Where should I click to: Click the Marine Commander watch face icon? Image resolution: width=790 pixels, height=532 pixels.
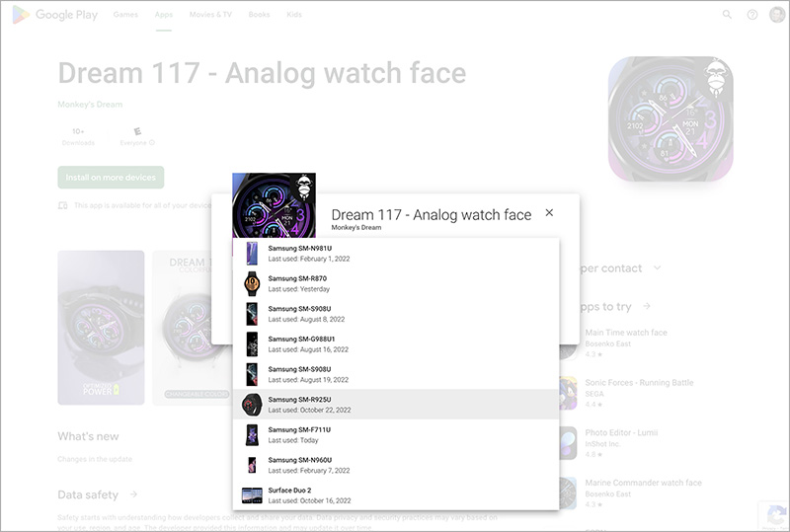[x=568, y=493]
